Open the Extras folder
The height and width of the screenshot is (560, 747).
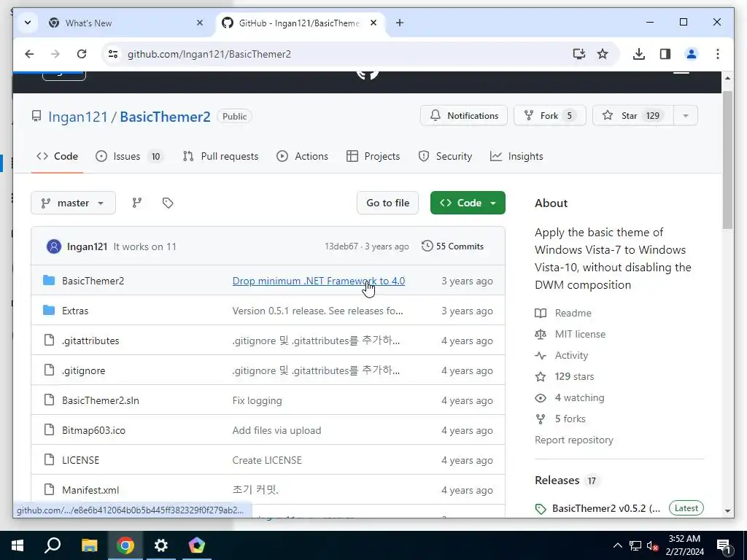(x=75, y=311)
